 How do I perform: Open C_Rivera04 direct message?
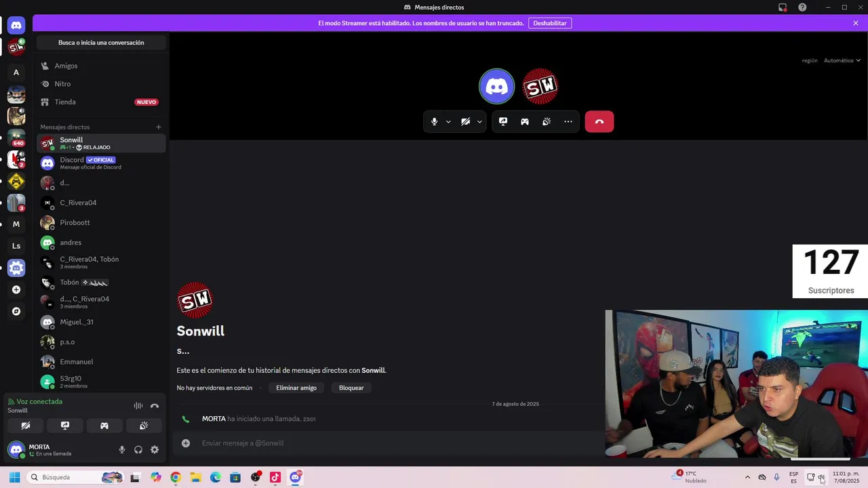[101, 203]
